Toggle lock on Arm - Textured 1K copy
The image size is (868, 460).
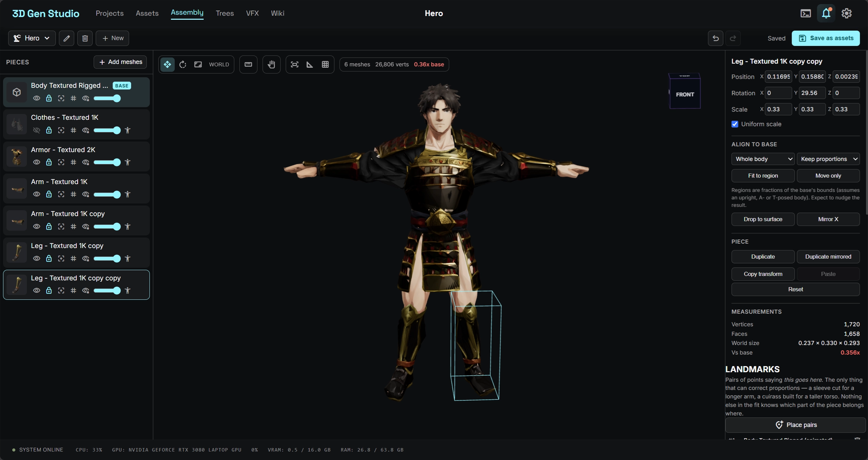coord(49,227)
